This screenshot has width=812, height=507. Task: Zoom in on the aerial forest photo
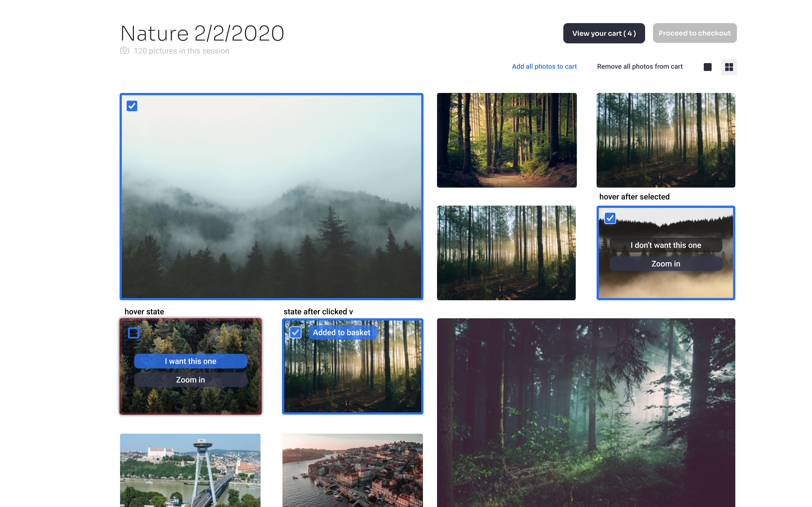point(191,380)
